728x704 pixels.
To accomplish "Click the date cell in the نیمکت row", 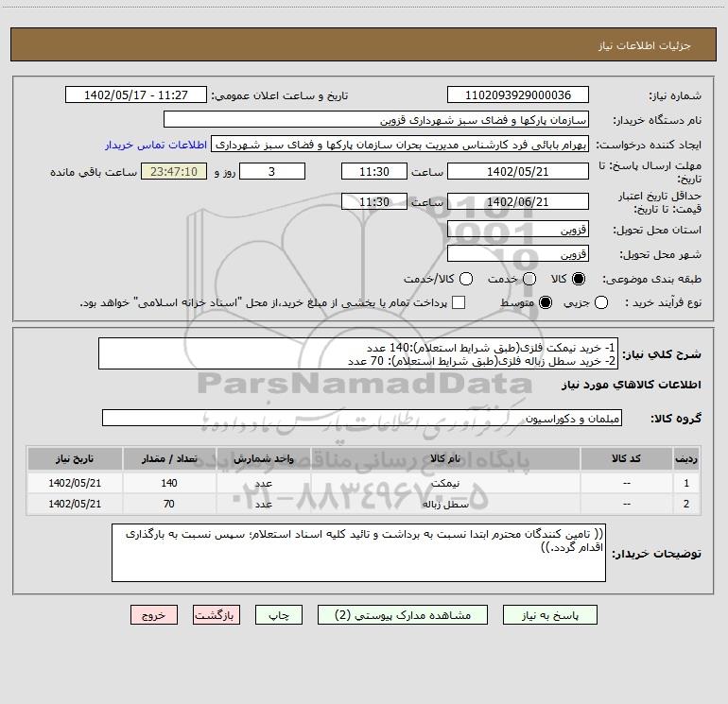I will pos(75,483).
